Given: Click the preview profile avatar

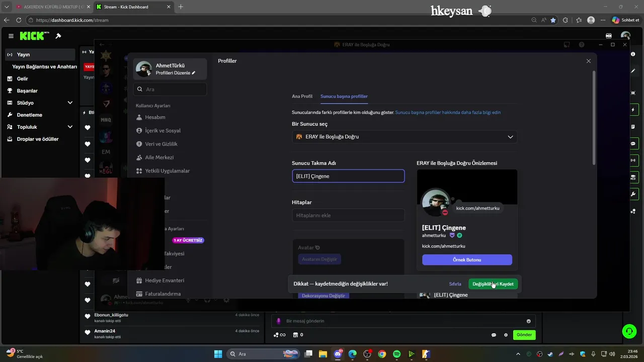Looking at the screenshot, I should 435,202.
